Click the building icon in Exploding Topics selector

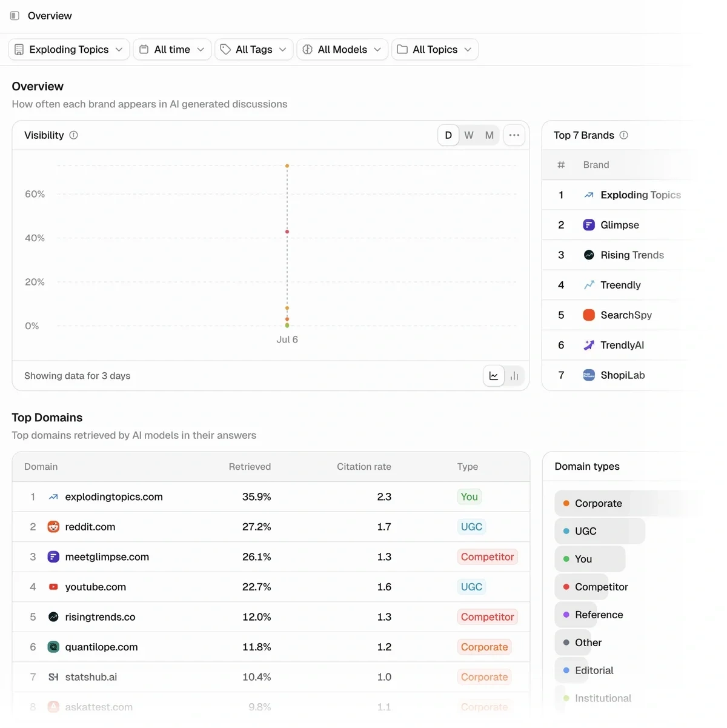coord(19,50)
